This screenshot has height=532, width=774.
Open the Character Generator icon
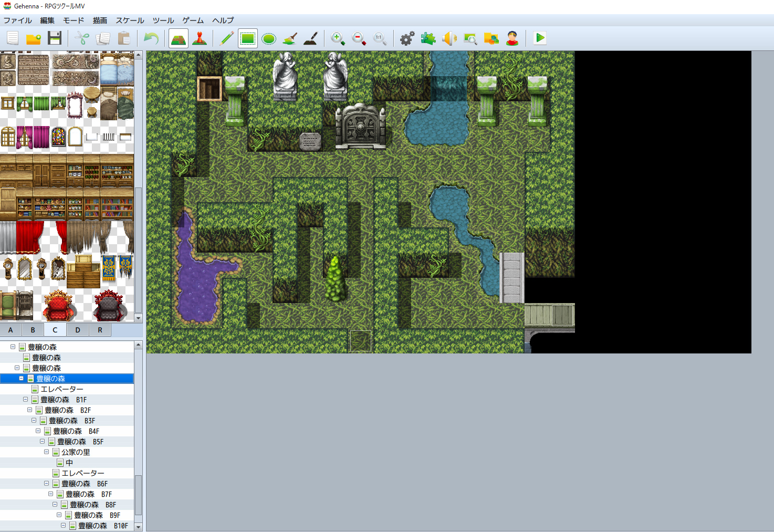click(x=512, y=38)
